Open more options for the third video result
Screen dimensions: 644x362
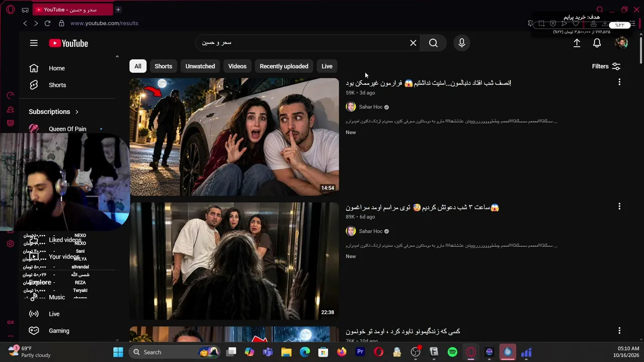619,331
